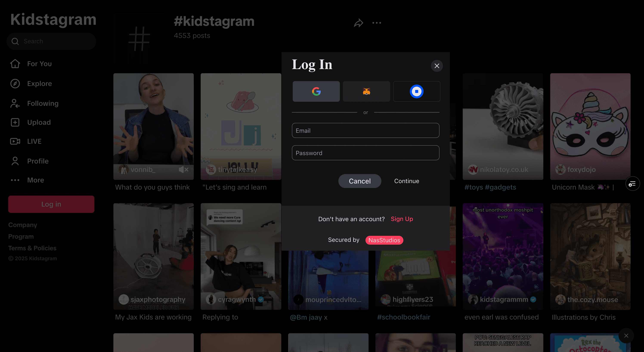Click the share arrow next to #kidstagram
This screenshot has width=644, height=352.
[x=359, y=23]
